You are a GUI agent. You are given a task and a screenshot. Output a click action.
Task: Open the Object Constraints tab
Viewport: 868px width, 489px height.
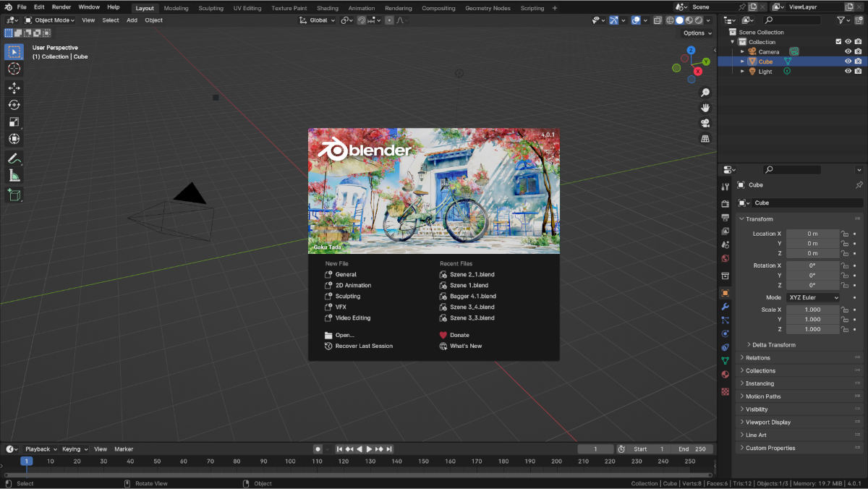click(x=725, y=347)
